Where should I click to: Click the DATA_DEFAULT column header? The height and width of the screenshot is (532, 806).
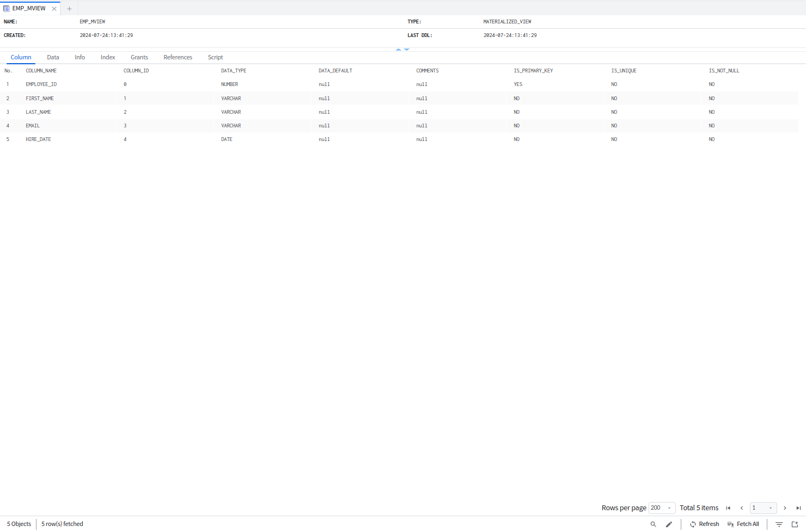(335, 71)
